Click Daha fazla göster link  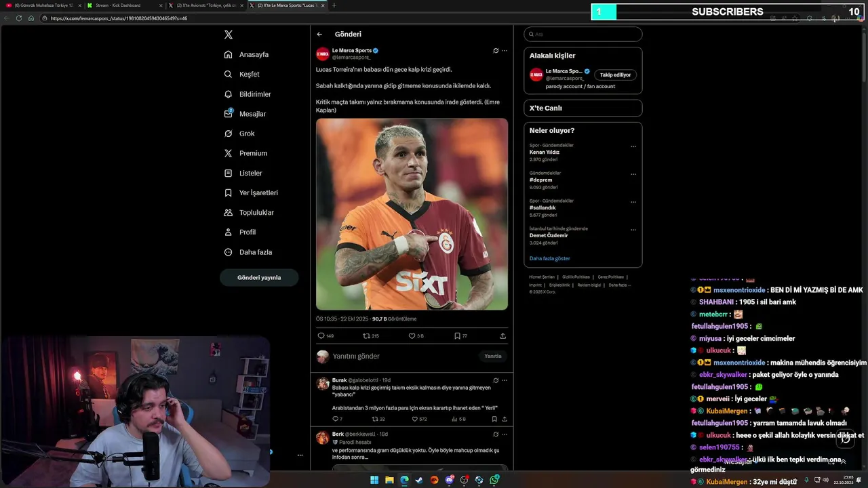tap(549, 258)
